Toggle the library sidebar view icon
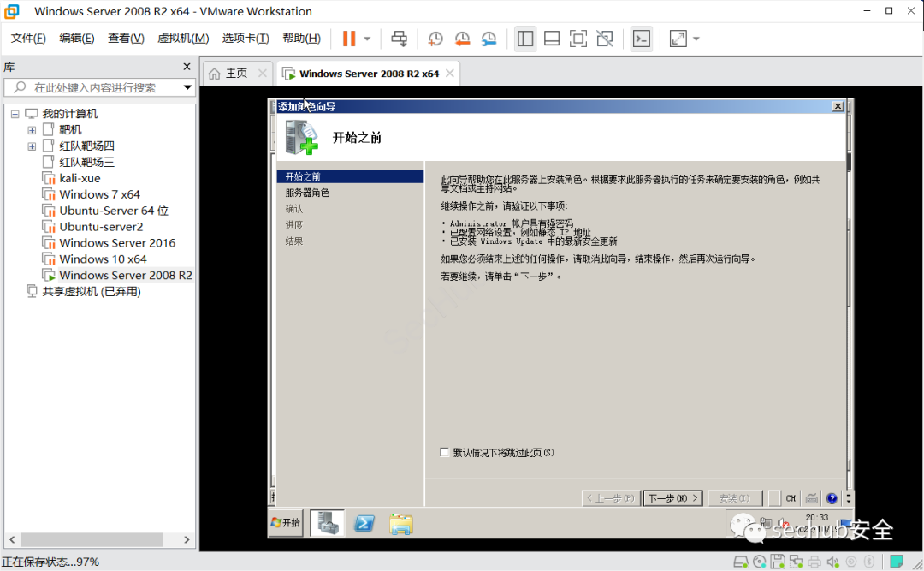This screenshot has width=924, height=571. point(525,39)
